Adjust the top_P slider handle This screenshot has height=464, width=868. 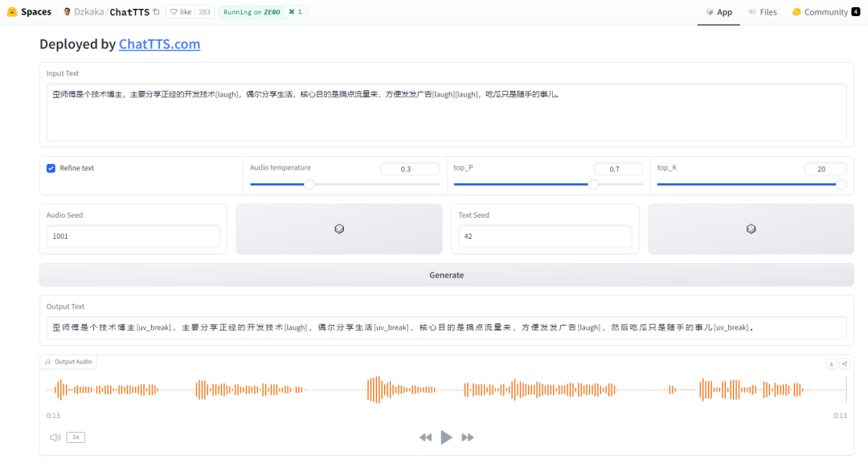click(x=593, y=184)
